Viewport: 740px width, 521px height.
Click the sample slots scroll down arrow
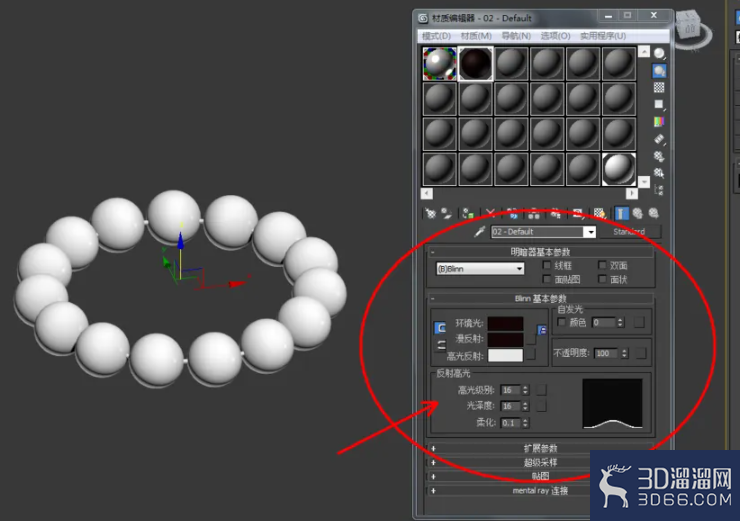click(644, 181)
